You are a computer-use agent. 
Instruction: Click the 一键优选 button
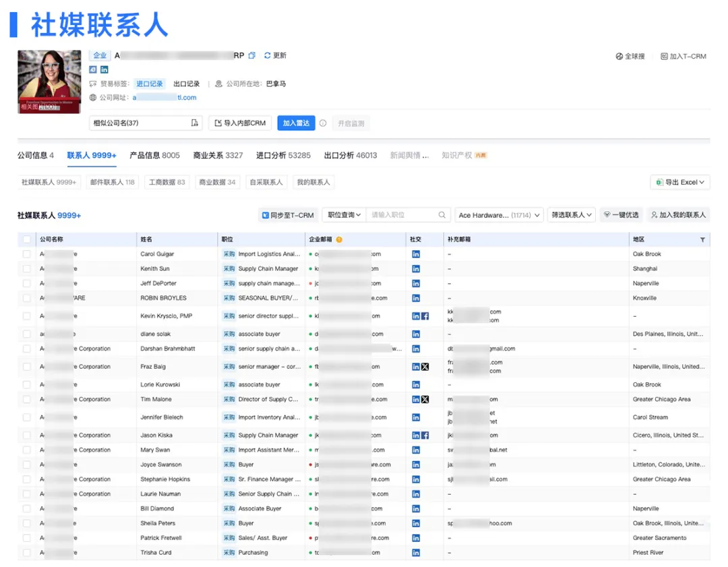621,215
